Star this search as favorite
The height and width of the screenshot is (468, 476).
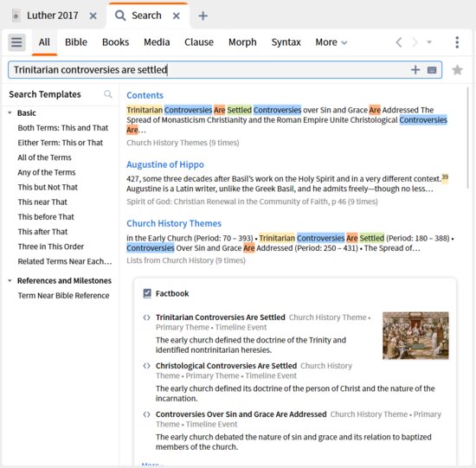(x=457, y=70)
